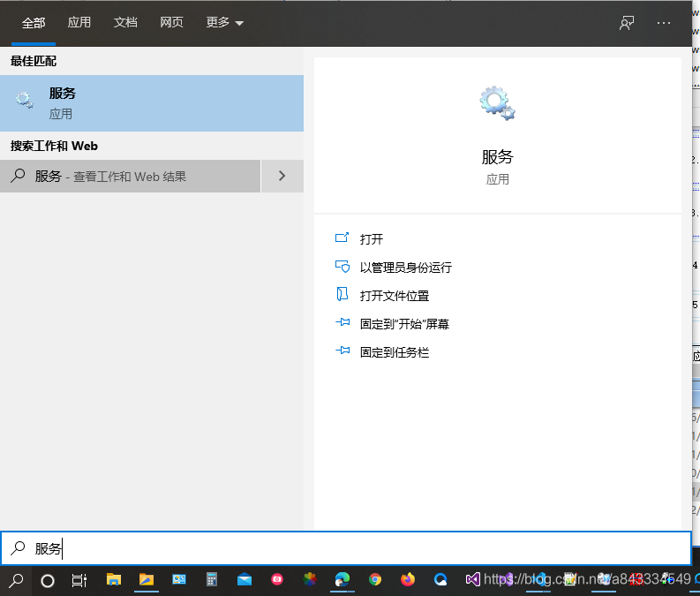Open the Calculator taskbar icon

point(212,579)
